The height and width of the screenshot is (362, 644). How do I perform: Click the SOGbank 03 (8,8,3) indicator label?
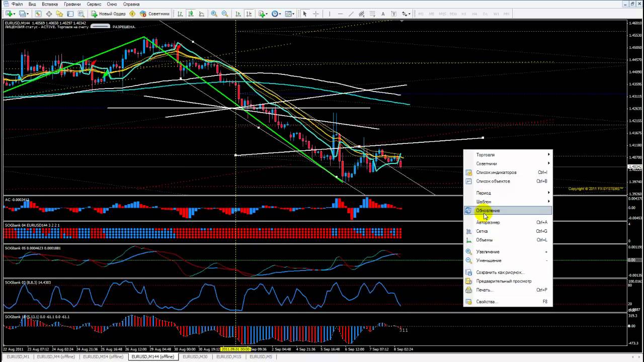pyautogui.click(x=28, y=283)
